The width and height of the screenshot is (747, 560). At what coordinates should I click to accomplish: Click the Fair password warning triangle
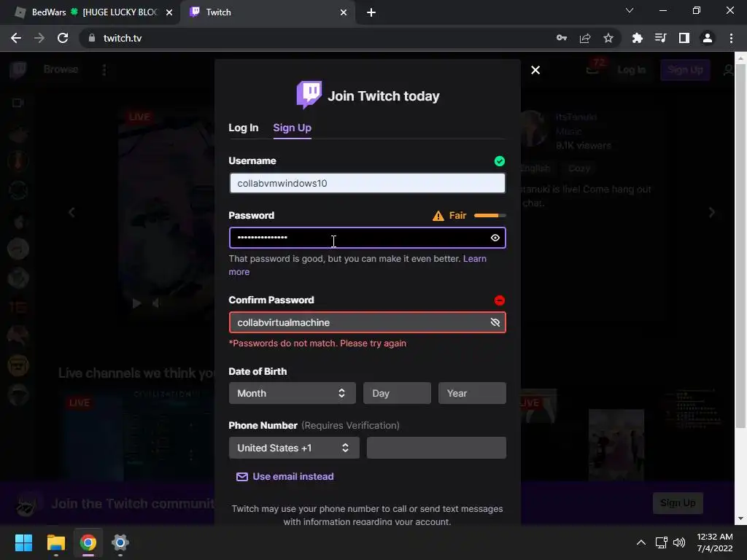click(438, 216)
